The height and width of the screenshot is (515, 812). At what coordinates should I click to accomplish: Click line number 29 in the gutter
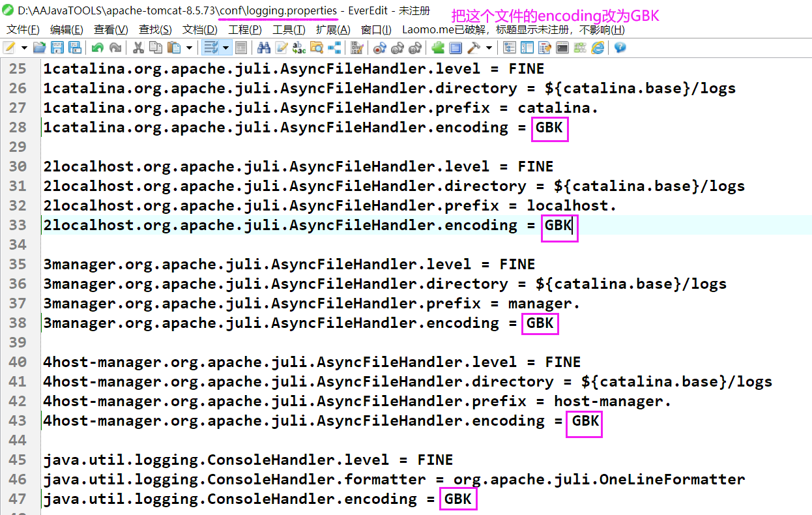click(x=18, y=147)
